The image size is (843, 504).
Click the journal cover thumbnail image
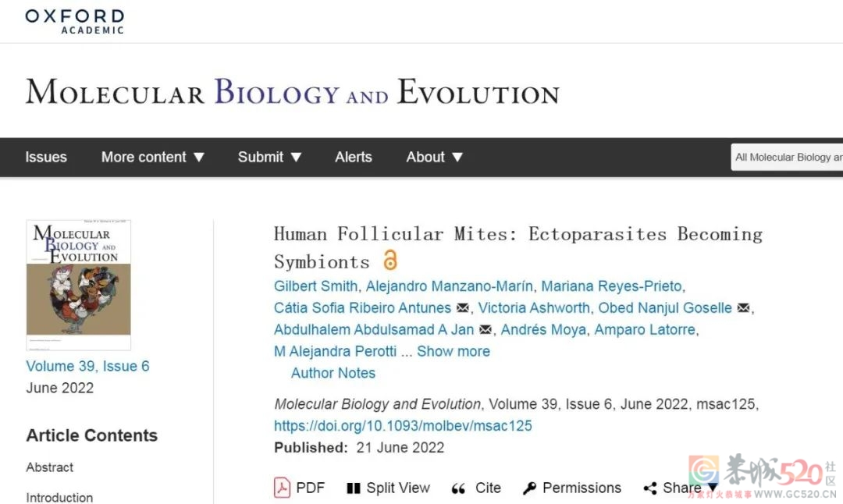click(79, 285)
